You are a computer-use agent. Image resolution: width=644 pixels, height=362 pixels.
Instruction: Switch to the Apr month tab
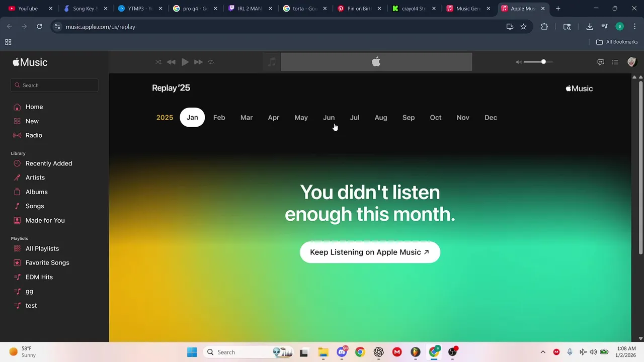(274, 117)
